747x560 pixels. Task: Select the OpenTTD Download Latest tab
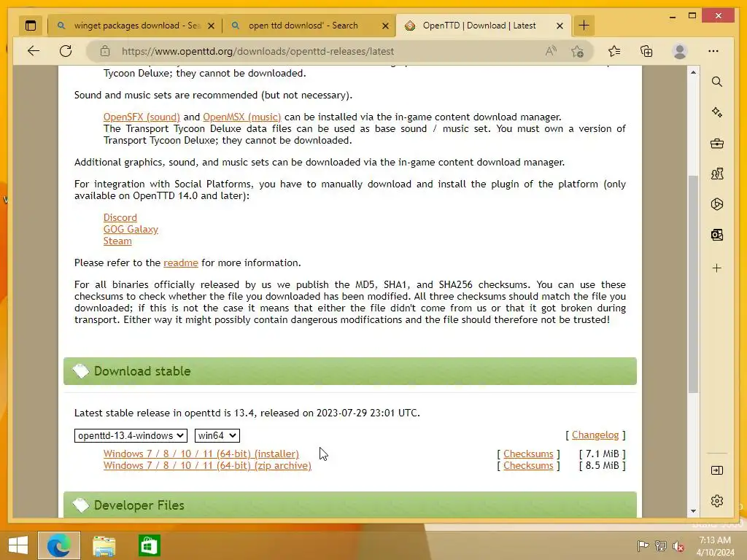point(479,26)
